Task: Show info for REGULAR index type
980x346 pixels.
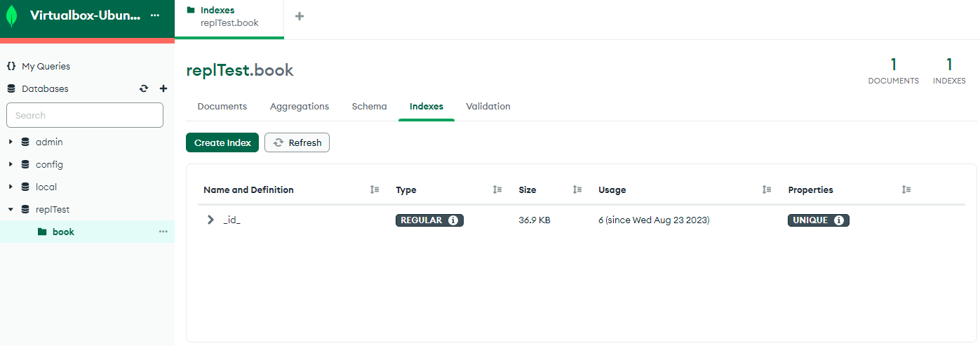Action: click(x=453, y=220)
